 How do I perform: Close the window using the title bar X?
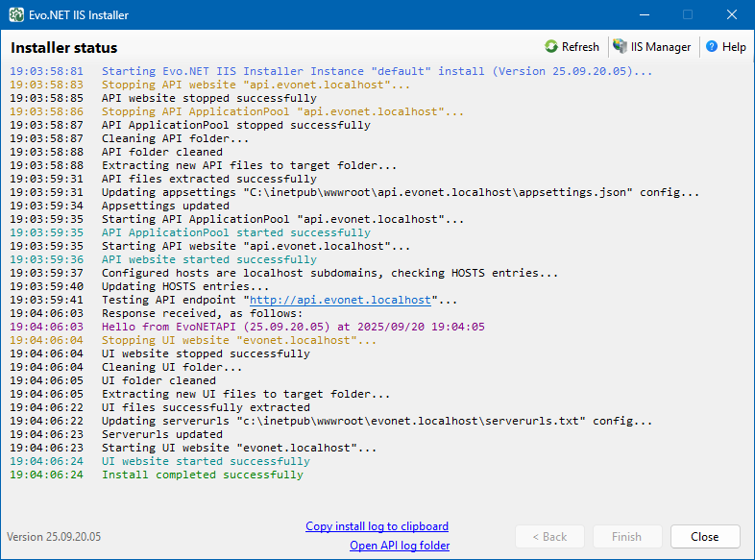tap(732, 15)
